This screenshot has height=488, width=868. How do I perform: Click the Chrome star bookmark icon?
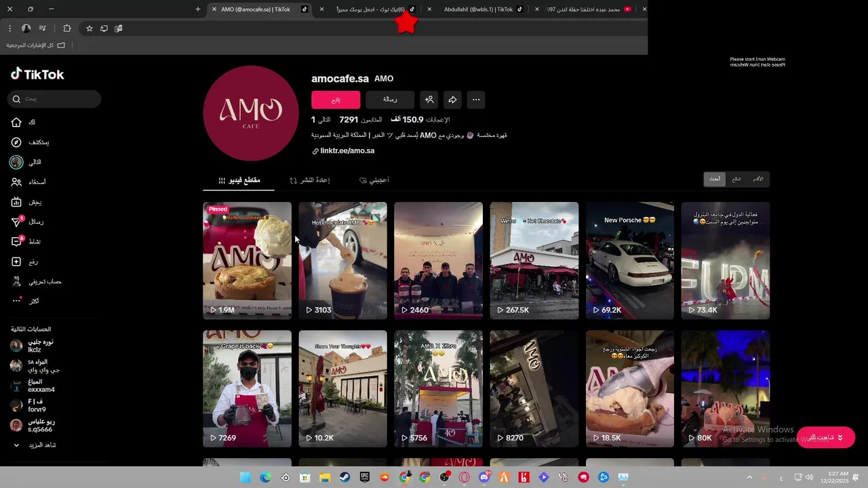(x=89, y=28)
